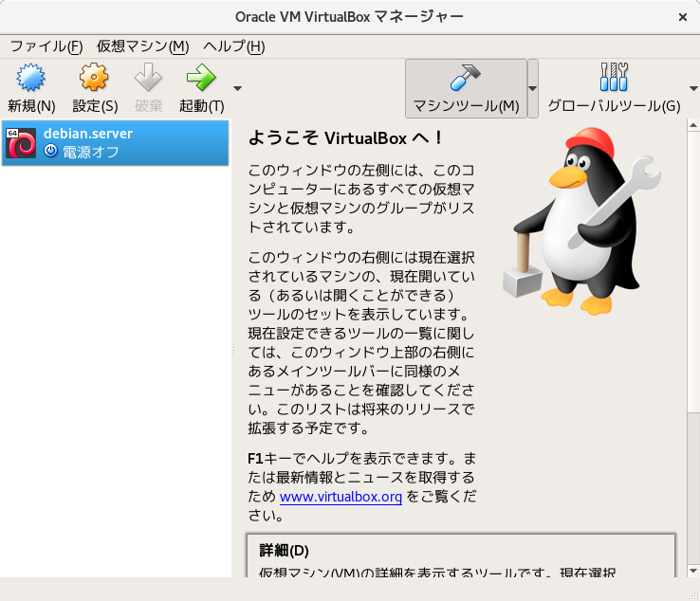Select the debian.server virtual machine

click(x=115, y=143)
